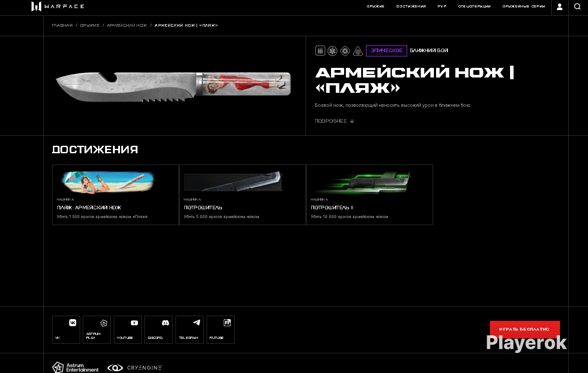
Task: Go to Главная breadcrumb link
Action: [62, 25]
